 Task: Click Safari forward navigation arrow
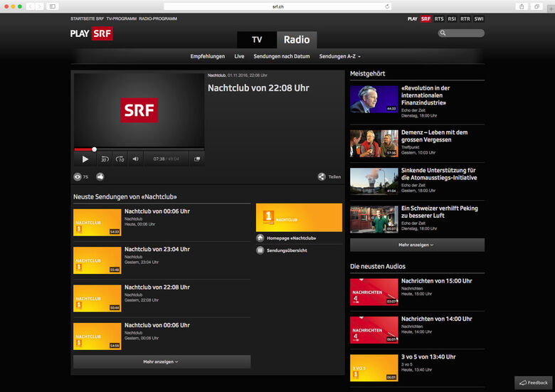(40, 6)
